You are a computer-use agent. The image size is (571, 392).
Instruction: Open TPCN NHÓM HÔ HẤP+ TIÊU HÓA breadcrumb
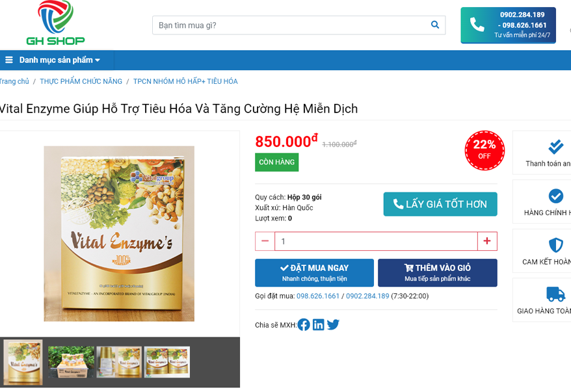tap(185, 81)
